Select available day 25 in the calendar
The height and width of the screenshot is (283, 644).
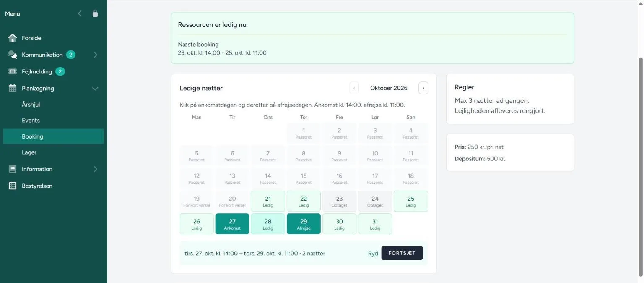(x=411, y=201)
